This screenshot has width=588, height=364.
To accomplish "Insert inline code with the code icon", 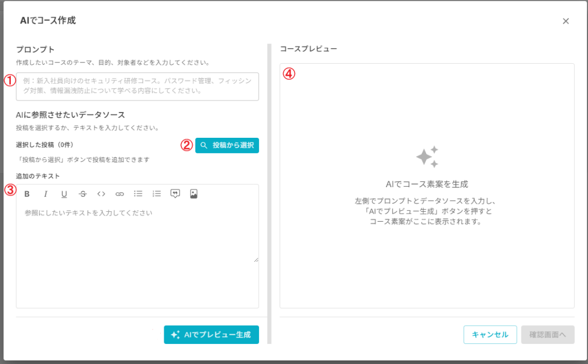I will click(x=101, y=194).
